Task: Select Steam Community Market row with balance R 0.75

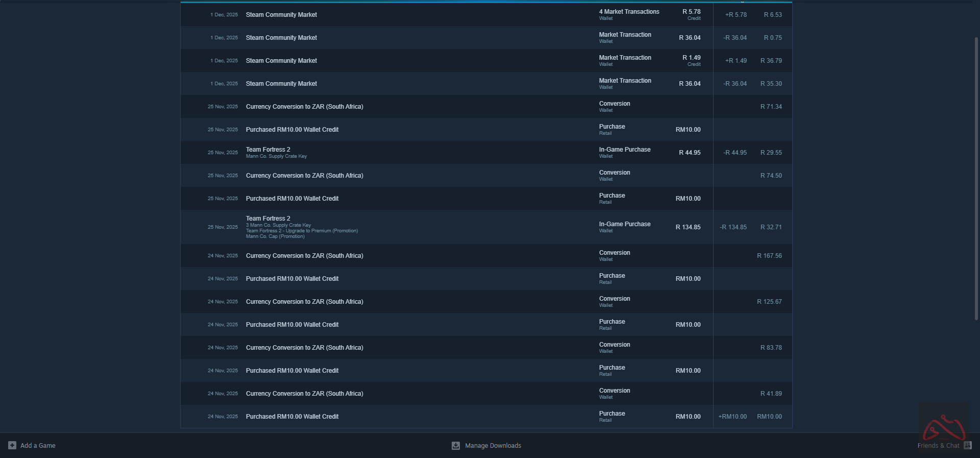Action: 486,38
